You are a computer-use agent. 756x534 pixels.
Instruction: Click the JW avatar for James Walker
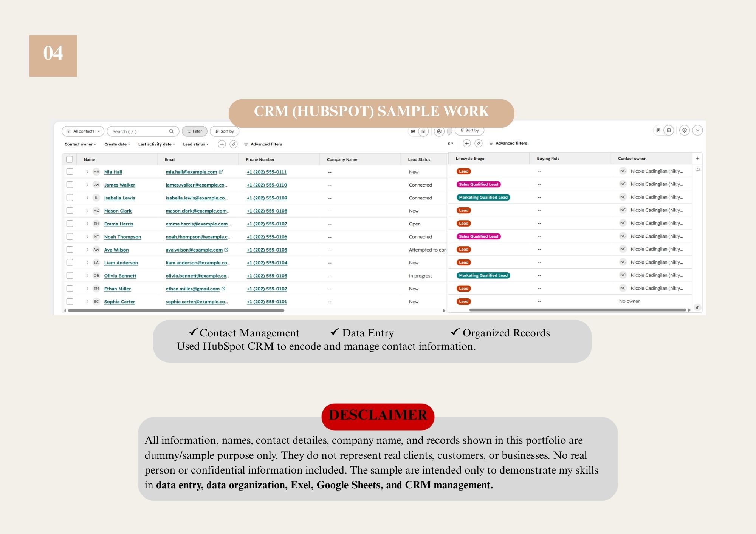tap(96, 185)
